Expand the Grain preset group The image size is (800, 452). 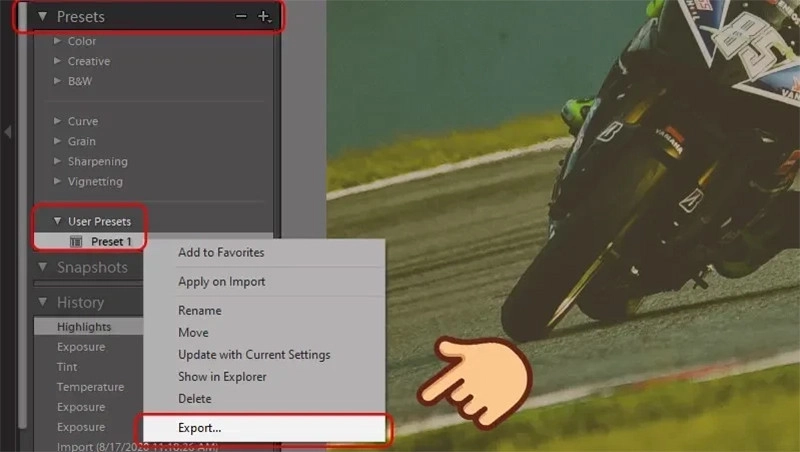point(57,141)
